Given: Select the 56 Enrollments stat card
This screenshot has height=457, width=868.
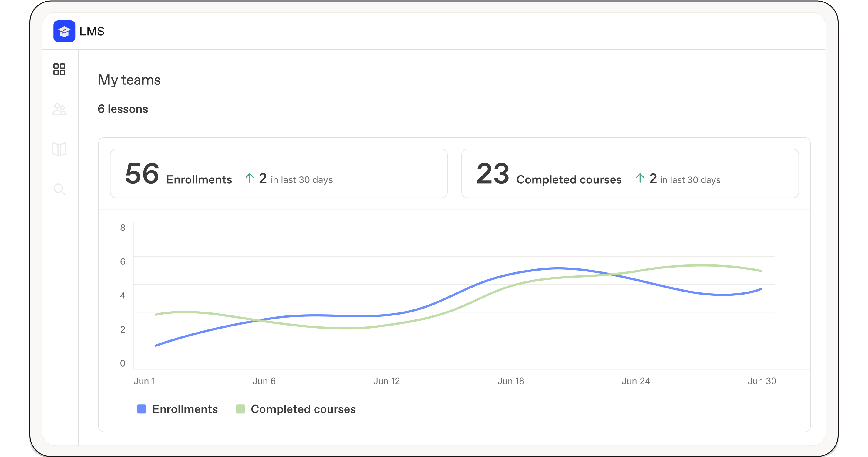Looking at the screenshot, I should 278,174.
